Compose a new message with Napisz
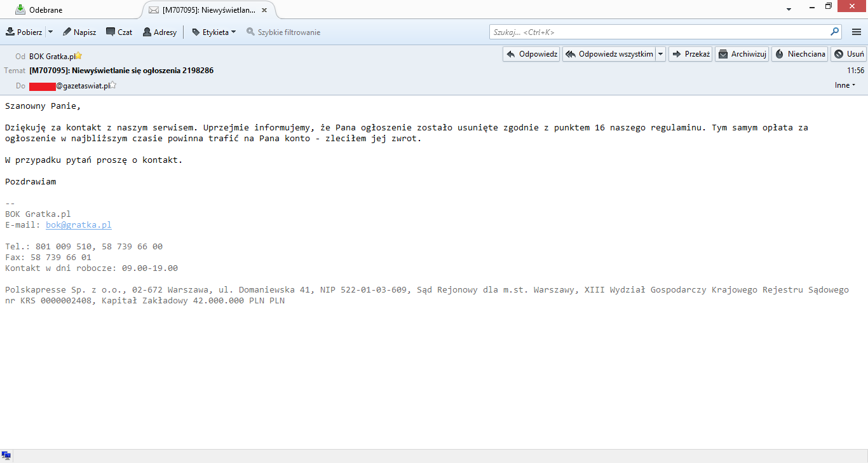 pyautogui.click(x=79, y=32)
